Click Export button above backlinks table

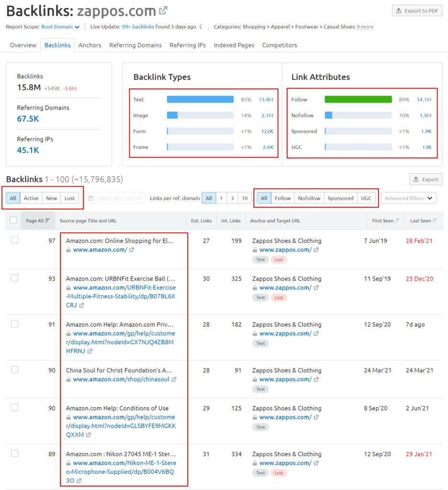pyautogui.click(x=426, y=179)
